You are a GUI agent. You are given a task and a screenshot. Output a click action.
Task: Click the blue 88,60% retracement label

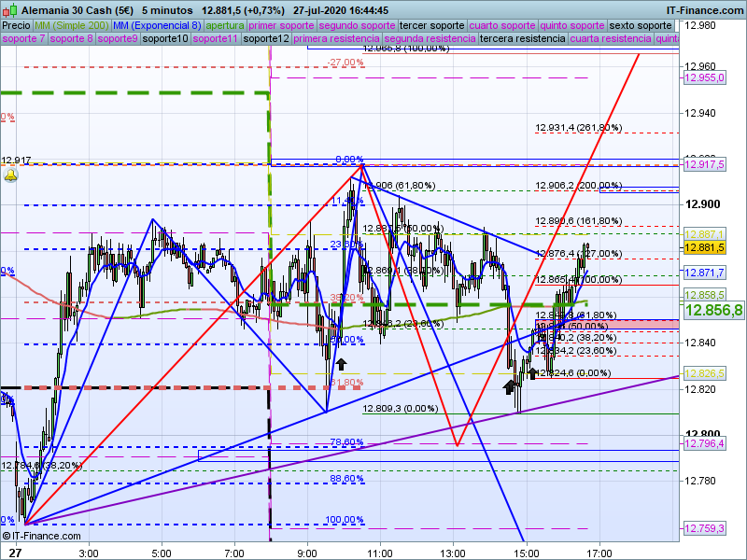[x=346, y=479]
